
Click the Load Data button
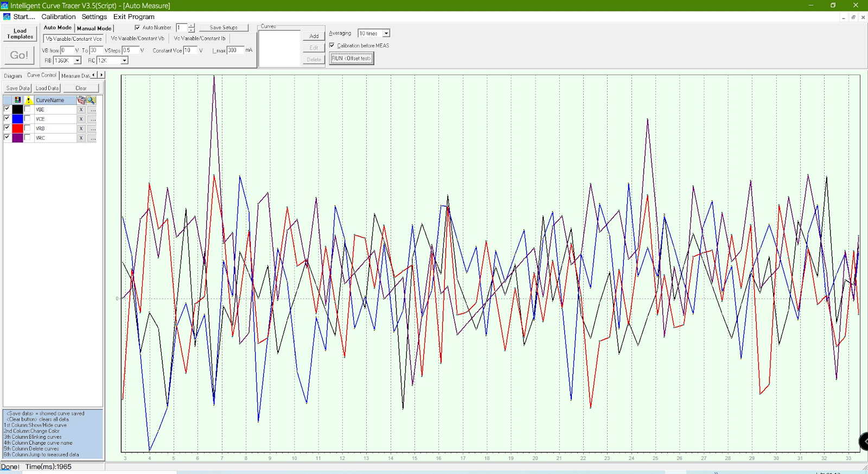click(47, 88)
